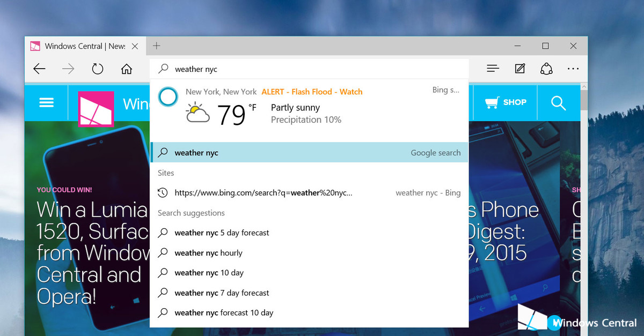Image resolution: width=644 pixels, height=336 pixels.
Task: Click the clock icon beside the bing.com entry
Action: tap(163, 193)
